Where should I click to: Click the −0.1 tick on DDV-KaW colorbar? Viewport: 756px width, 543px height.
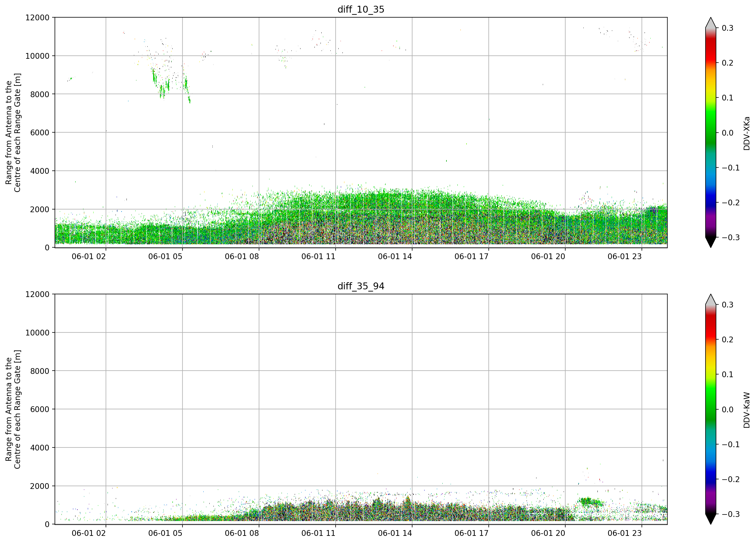[x=731, y=445]
